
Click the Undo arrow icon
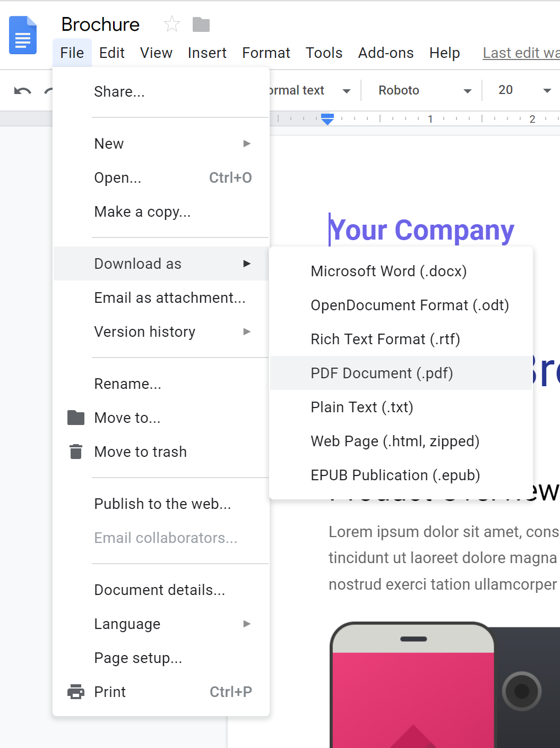click(22, 91)
